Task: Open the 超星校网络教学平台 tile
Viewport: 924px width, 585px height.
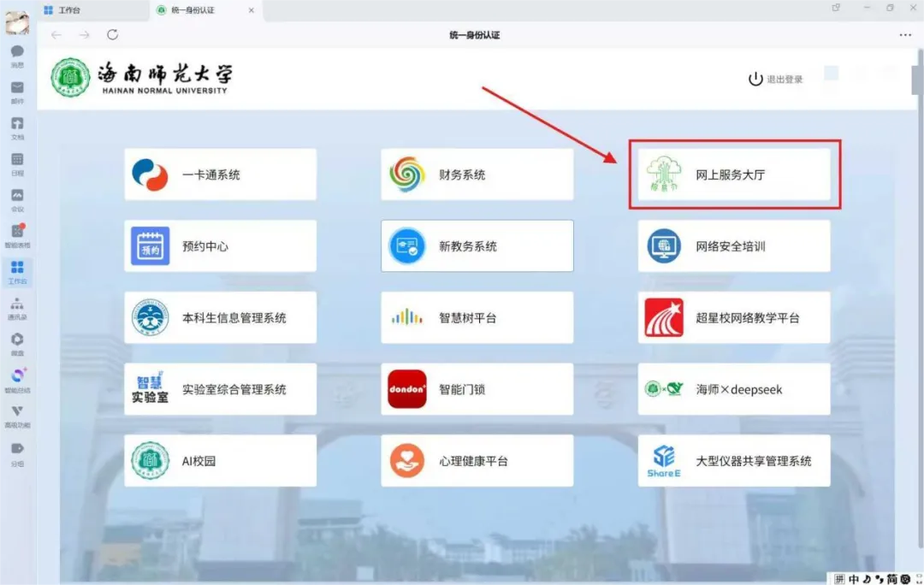Action: [x=734, y=317]
